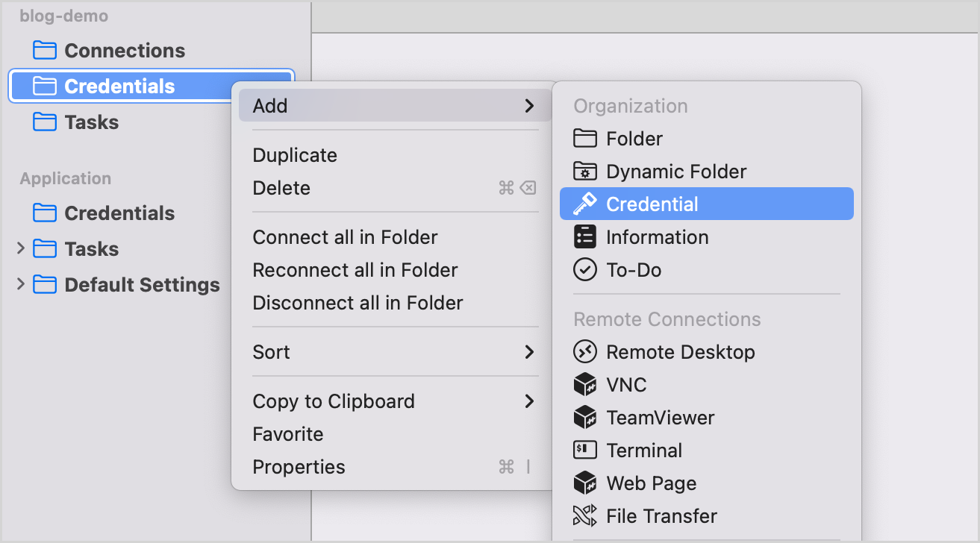This screenshot has height=543, width=980.
Task: Click the Dynamic Folder gear-folder icon
Action: tap(585, 172)
